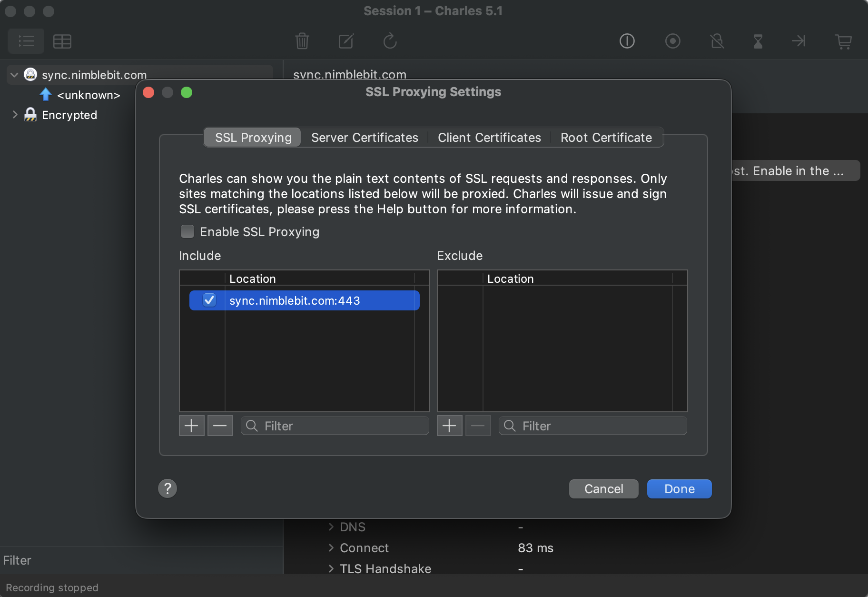Click the SSL proxying toolbar icon
Viewport: 868px width, 597px height.
click(627, 41)
